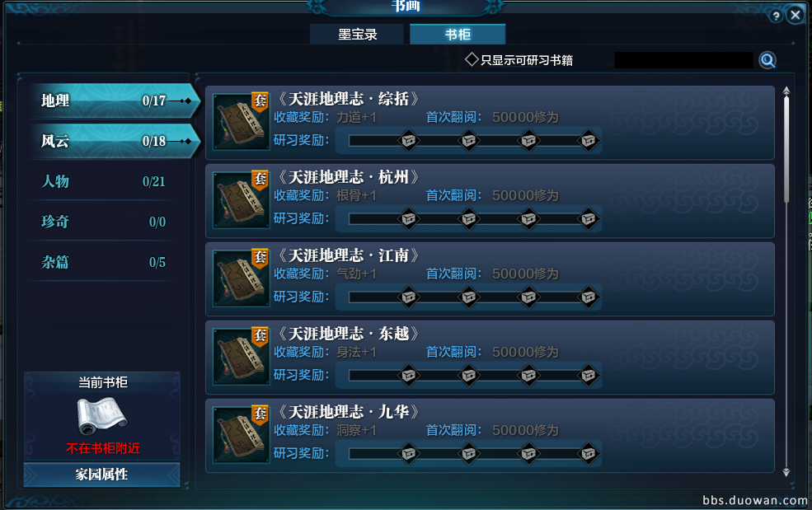Click the magnifier search icon
This screenshot has height=510, width=812.
pos(767,60)
